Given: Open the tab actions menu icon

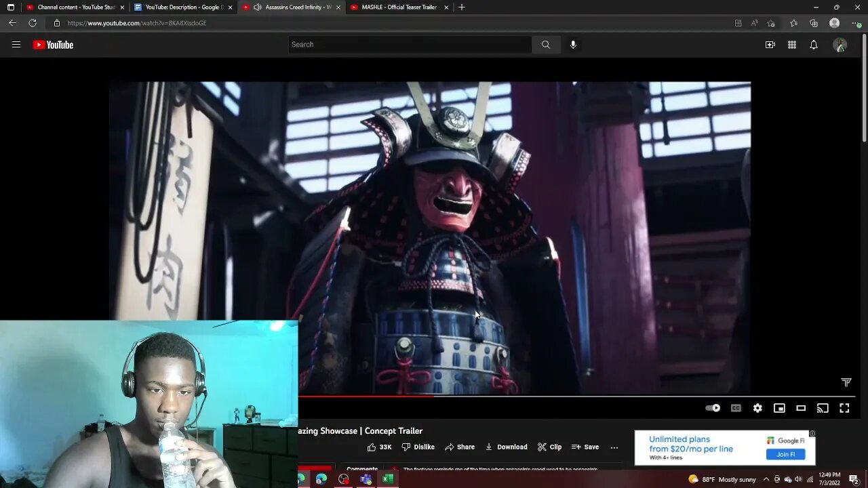Looking at the screenshot, I should point(10,7).
